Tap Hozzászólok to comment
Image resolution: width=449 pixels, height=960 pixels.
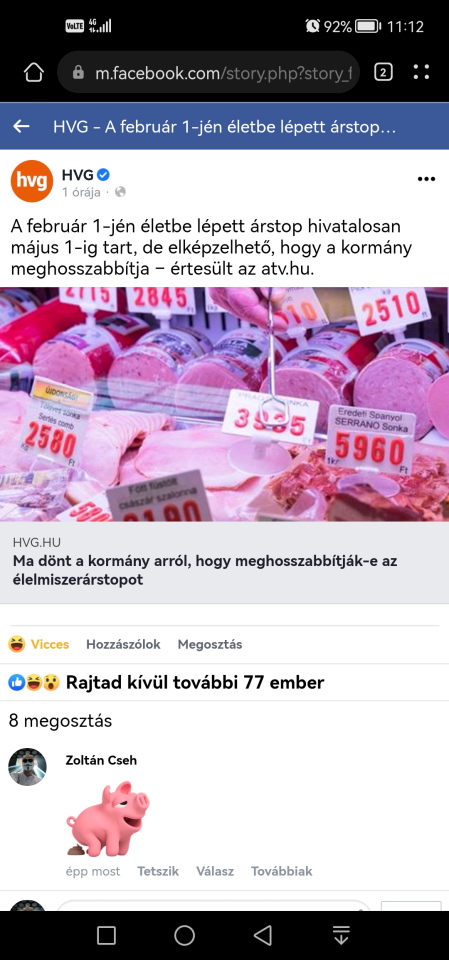click(123, 644)
